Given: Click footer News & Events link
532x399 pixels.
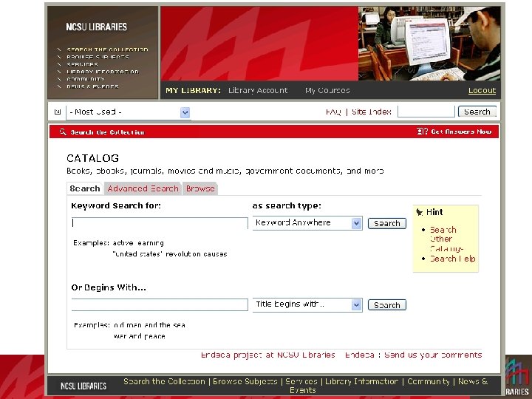Looking at the screenshot, I should pyautogui.click(x=473, y=381).
